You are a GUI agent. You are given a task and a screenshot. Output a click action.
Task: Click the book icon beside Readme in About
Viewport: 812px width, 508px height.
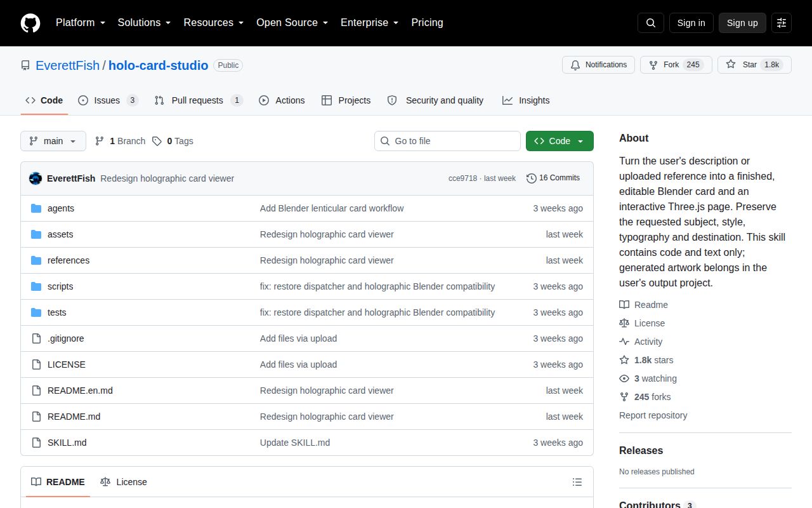(x=624, y=305)
